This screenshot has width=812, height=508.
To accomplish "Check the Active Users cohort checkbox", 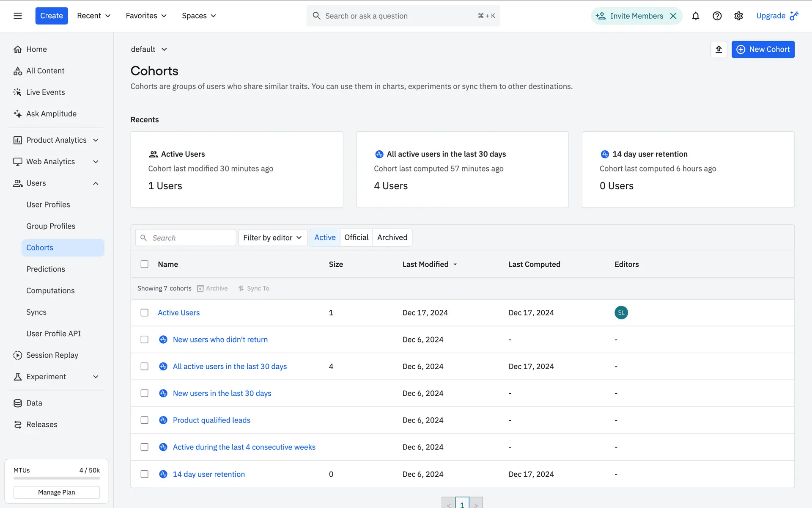I will click(145, 313).
